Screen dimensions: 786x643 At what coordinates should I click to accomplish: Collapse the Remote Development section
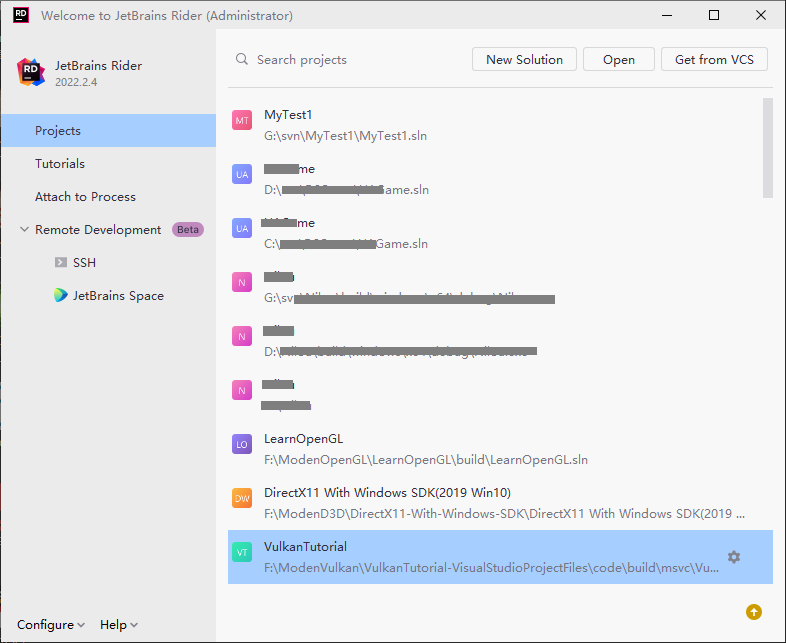click(24, 230)
